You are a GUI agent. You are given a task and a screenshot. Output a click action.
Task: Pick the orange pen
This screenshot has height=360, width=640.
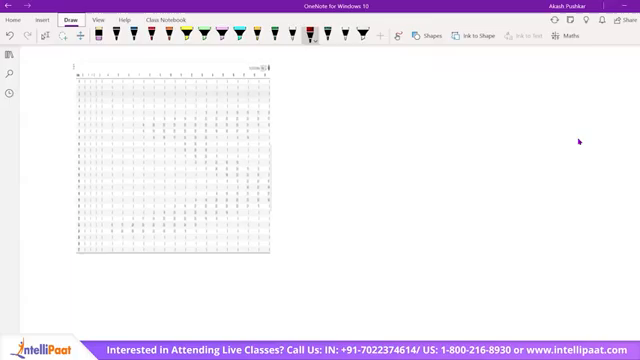pos(169,34)
